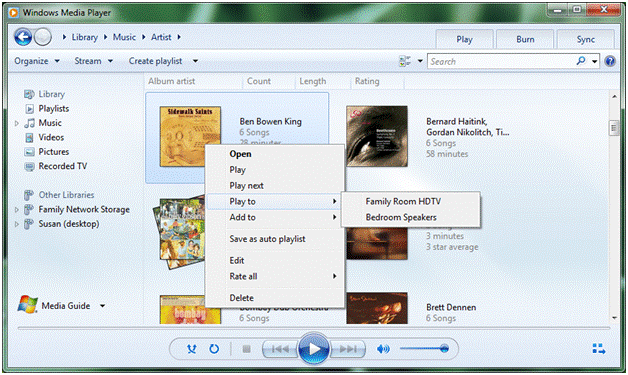This screenshot has height=375, width=628.
Task: Choose Play in context menu
Action: 275,170
